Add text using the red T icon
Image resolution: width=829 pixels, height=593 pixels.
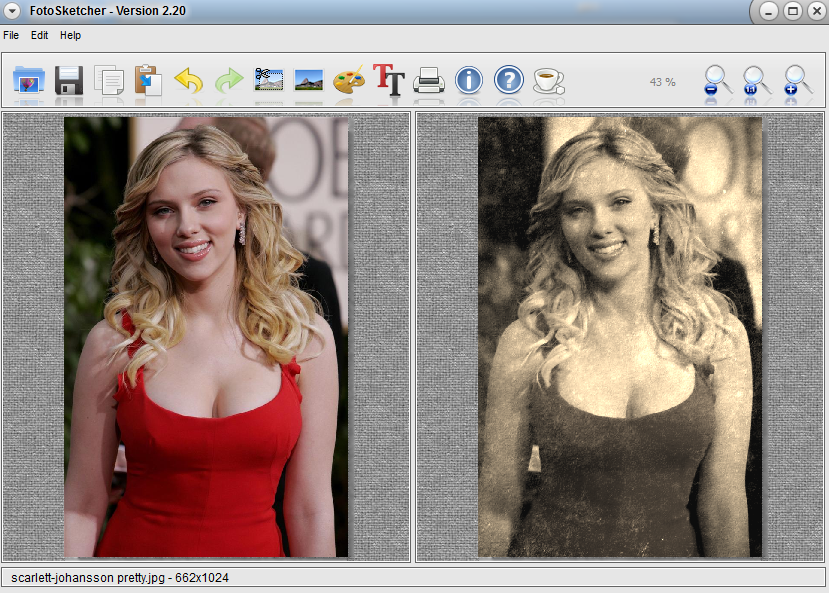(x=389, y=80)
